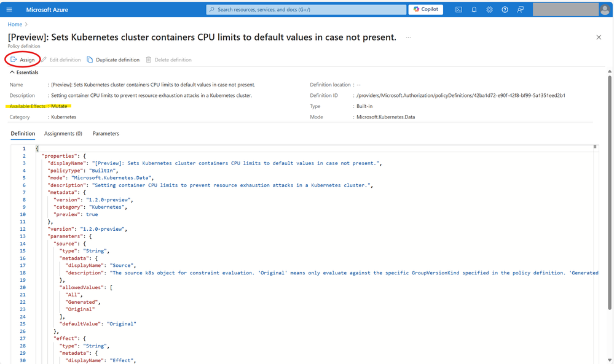
Task: Click Duplicate definition button
Action: 113,60
